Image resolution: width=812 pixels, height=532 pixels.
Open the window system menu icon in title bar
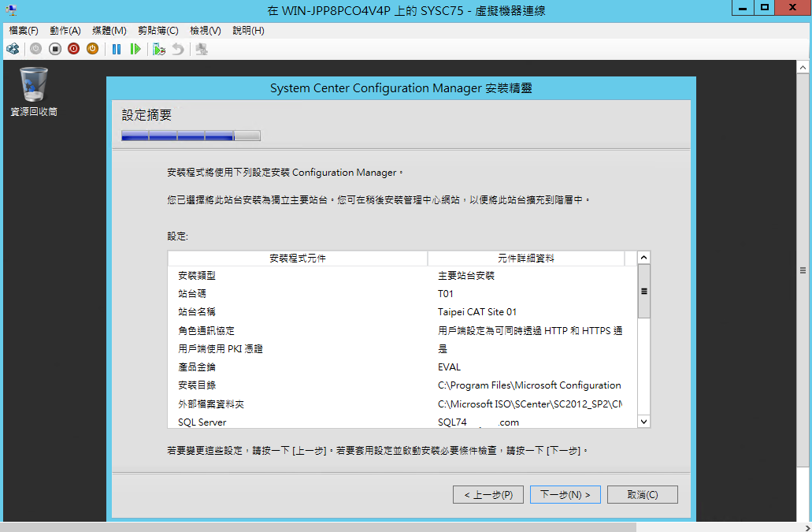(x=11, y=10)
